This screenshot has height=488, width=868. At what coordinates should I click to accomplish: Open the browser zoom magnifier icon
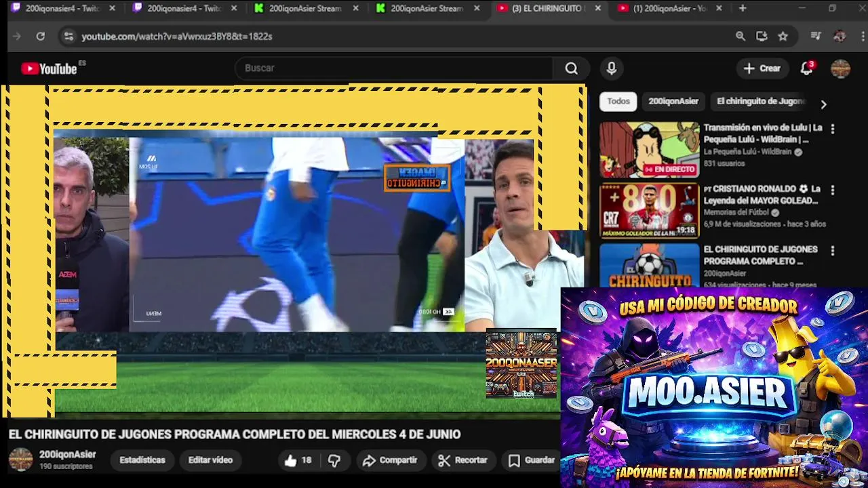pos(741,37)
